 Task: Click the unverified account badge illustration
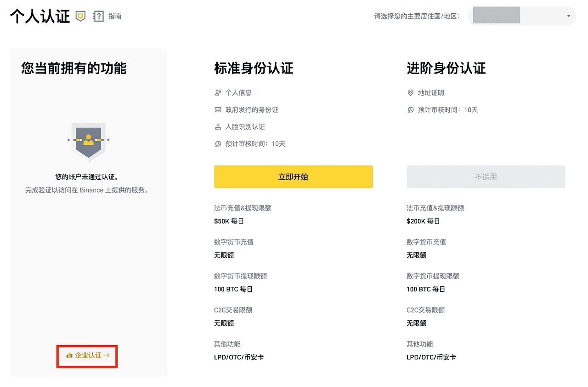click(89, 141)
